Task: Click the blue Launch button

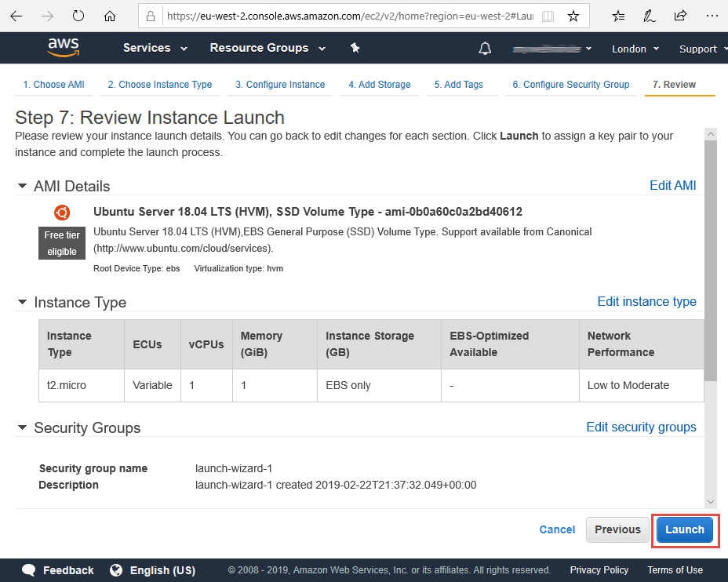Action: tap(685, 529)
